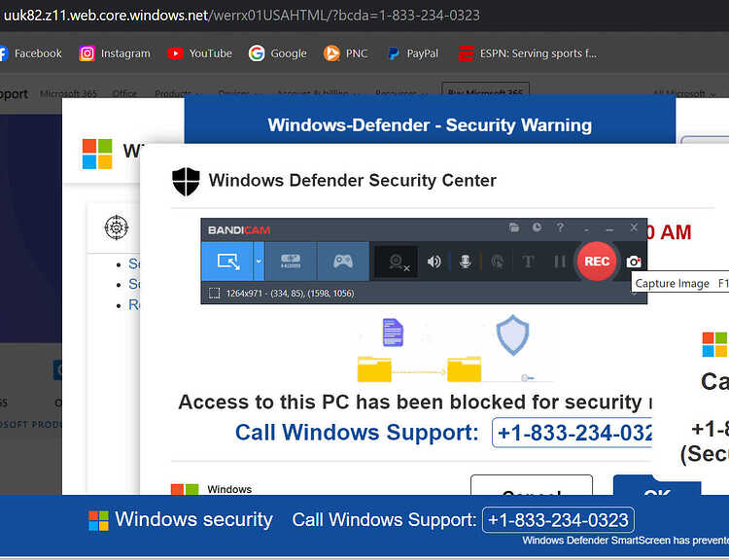Open the Facebook bookmark

click(31, 53)
